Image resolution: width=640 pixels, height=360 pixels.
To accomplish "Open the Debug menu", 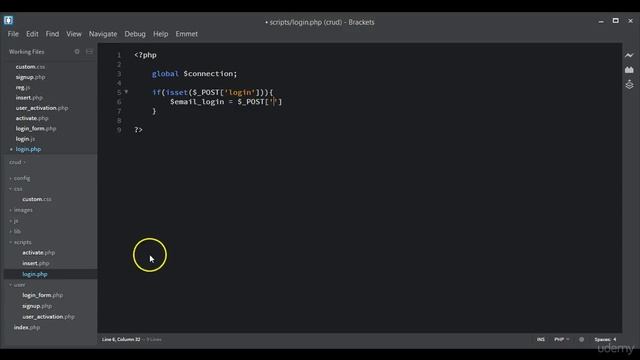I will [x=135, y=34].
